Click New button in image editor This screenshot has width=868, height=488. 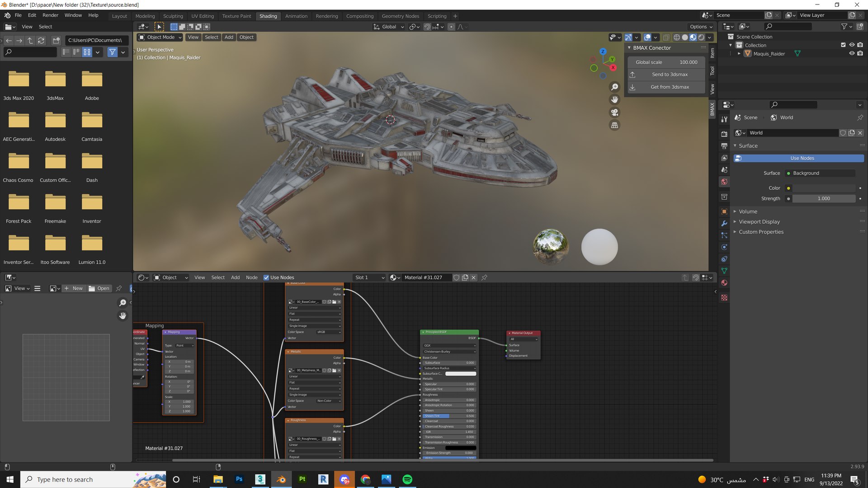(x=73, y=288)
